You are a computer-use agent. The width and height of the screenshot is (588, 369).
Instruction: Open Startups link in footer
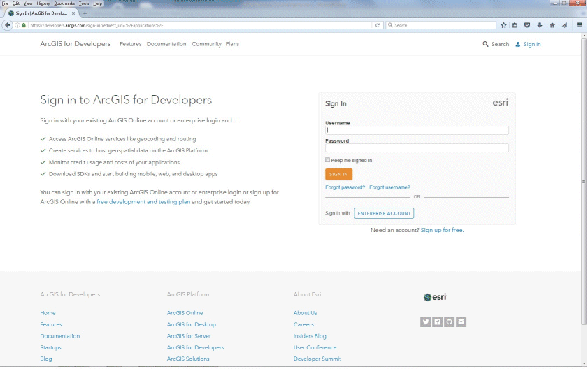point(50,347)
